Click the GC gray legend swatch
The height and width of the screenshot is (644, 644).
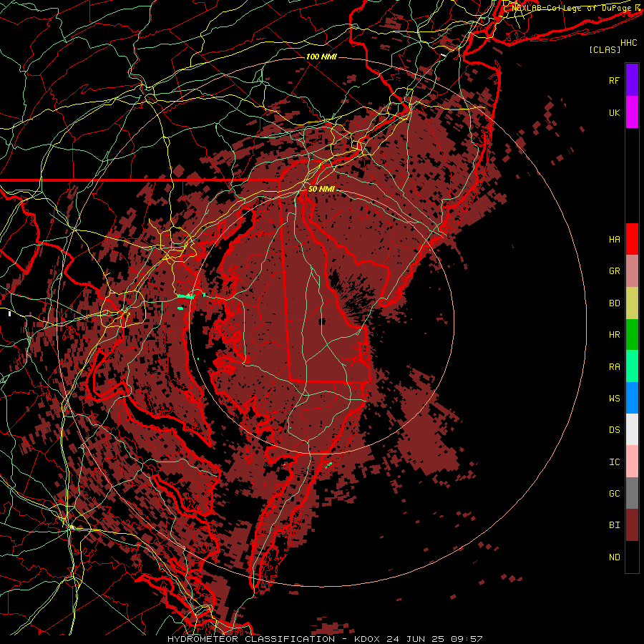[632, 493]
